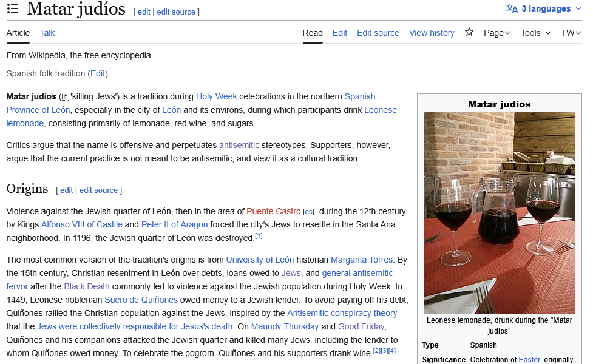This screenshot has height=364, width=593.
Task: Jump to citation [4]
Action: [392, 351]
